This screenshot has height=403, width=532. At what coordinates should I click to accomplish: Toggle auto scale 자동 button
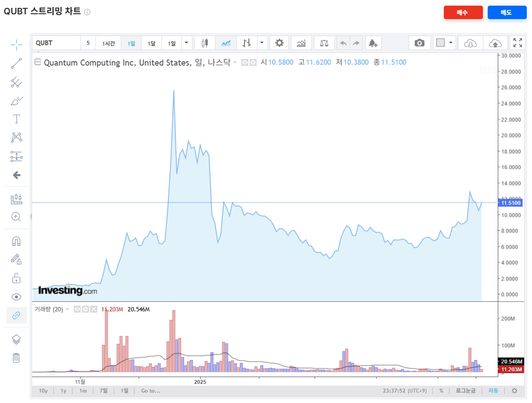tap(493, 391)
